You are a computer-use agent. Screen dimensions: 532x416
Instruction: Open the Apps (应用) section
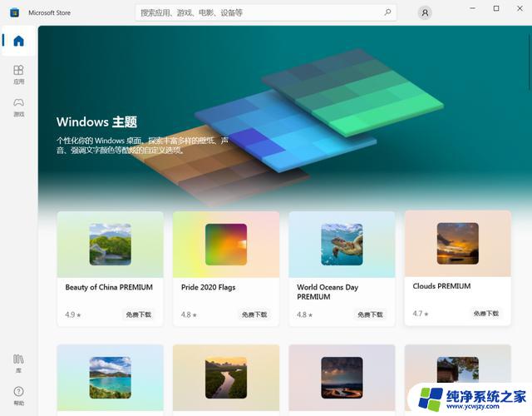pyautogui.click(x=18, y=75)
